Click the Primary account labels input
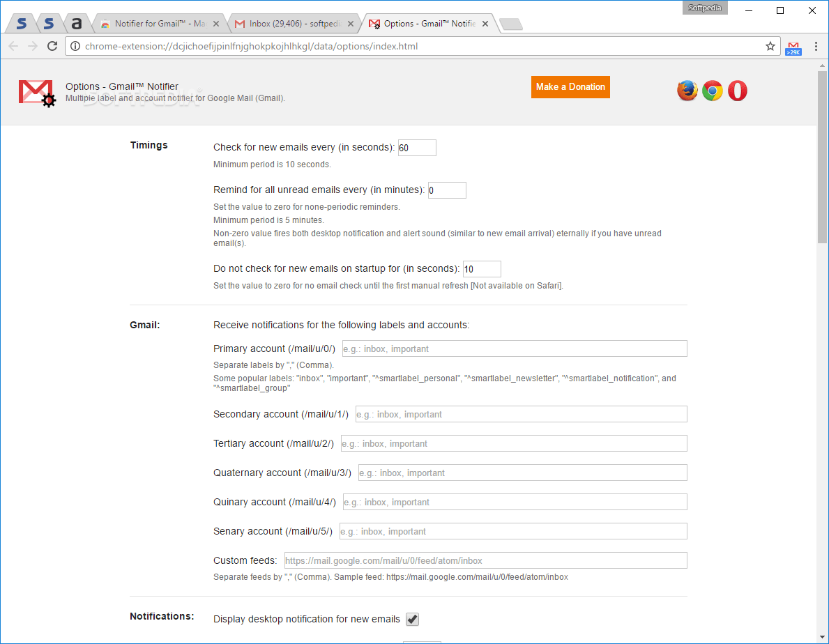 pos(514,348)
